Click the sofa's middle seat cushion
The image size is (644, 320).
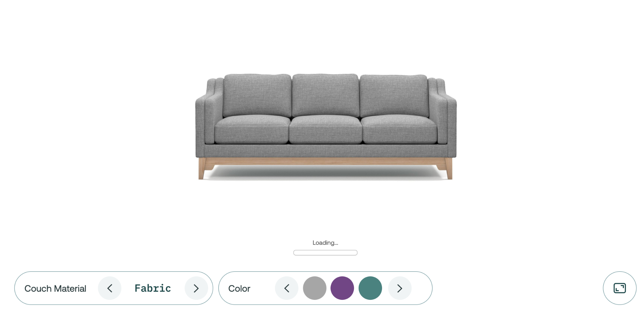click(x=326, y=130)
